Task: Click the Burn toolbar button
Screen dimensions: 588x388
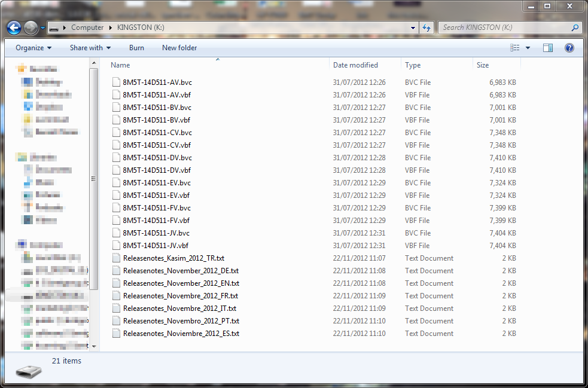Action: pos(136,48)
